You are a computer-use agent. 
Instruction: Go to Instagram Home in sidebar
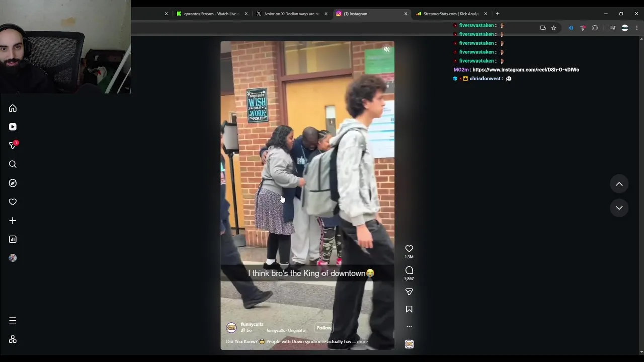pos(13,108)
